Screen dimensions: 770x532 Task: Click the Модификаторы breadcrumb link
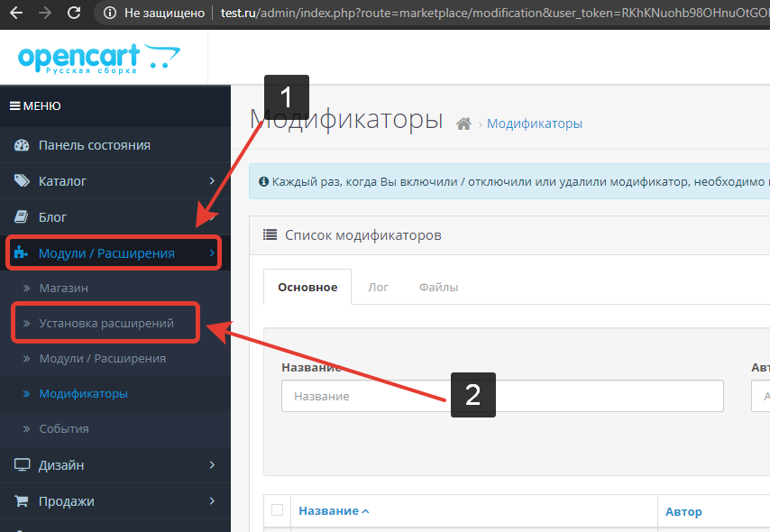pos(534,124)
